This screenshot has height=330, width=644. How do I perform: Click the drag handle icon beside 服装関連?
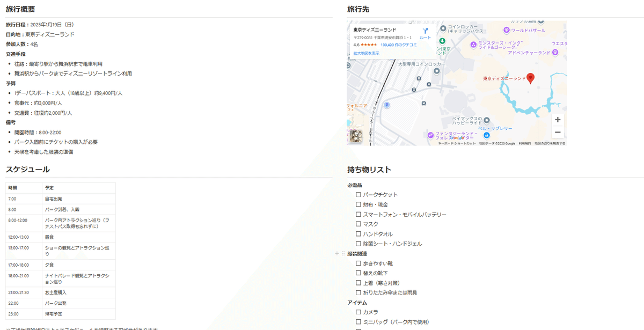[343, 253]
